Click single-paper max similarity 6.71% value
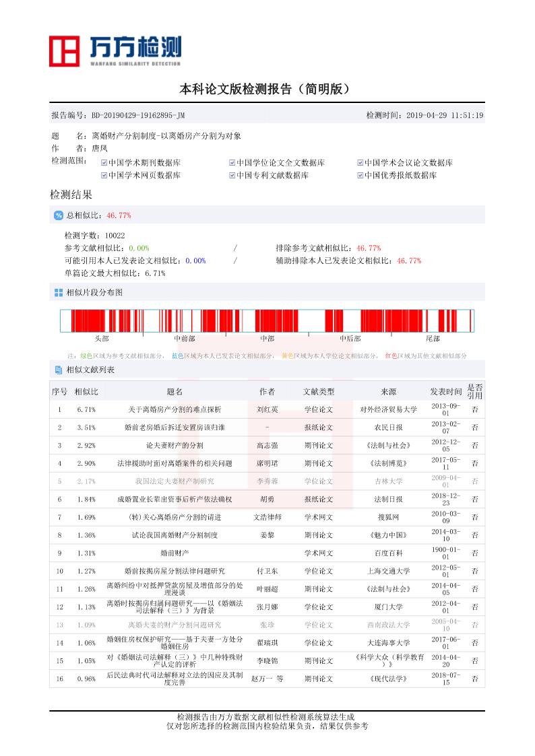 pyautogui.click(x=155, y=273)
